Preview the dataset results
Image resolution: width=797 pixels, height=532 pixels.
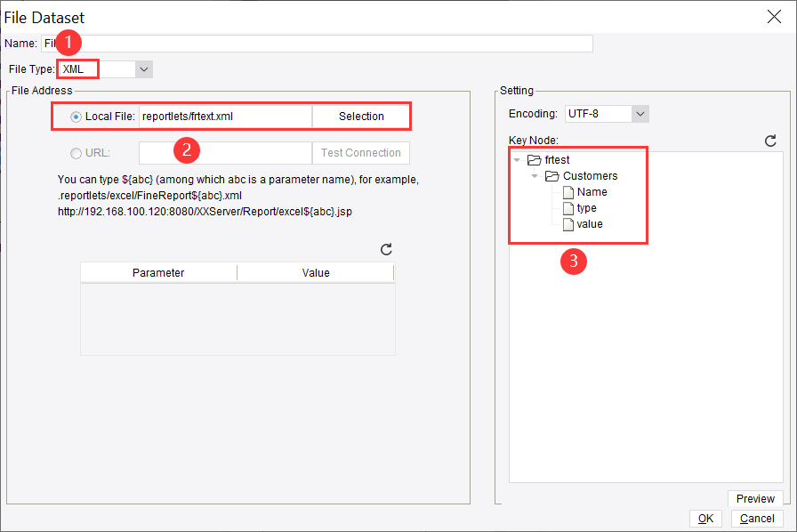tap(755, 499)
